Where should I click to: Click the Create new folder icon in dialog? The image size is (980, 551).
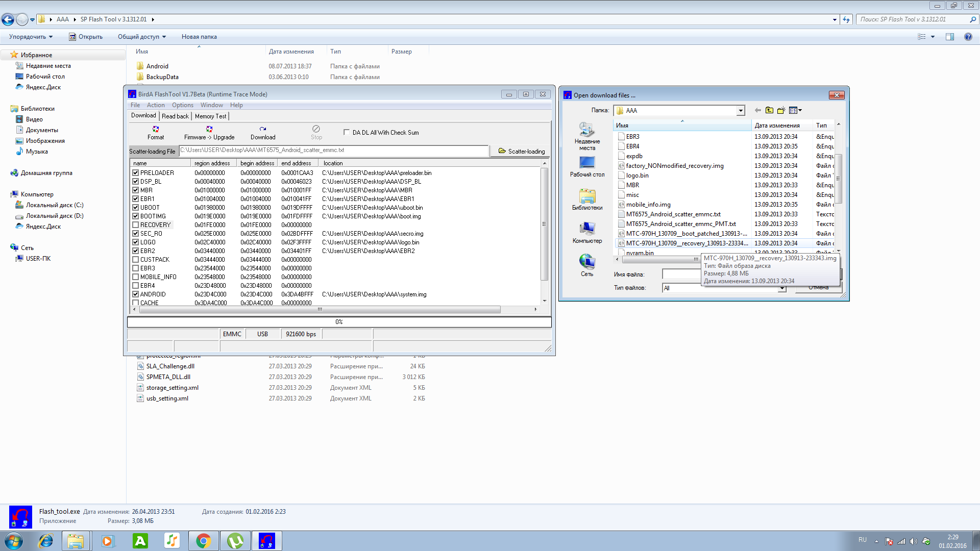click(781, 110)
